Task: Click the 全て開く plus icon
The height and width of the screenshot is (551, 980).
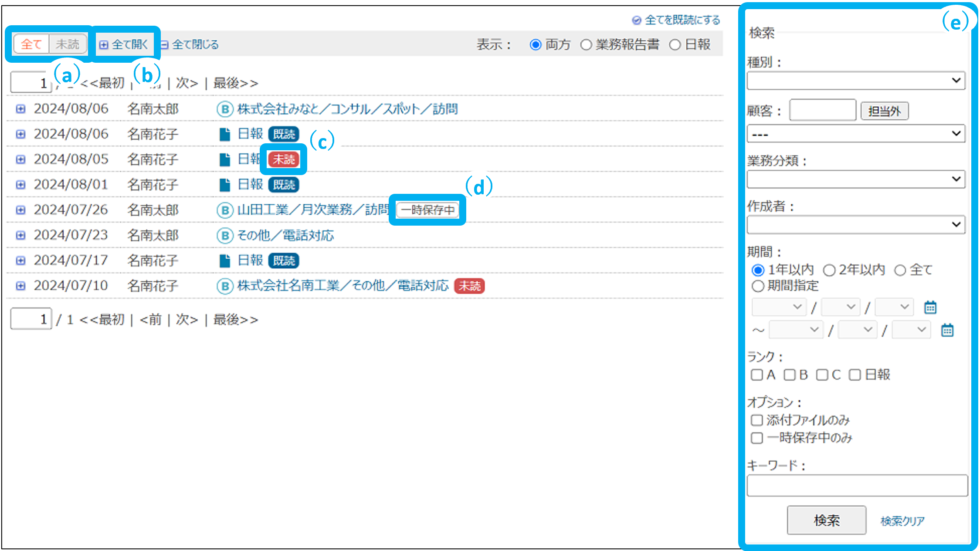Action: pos(103,44)
